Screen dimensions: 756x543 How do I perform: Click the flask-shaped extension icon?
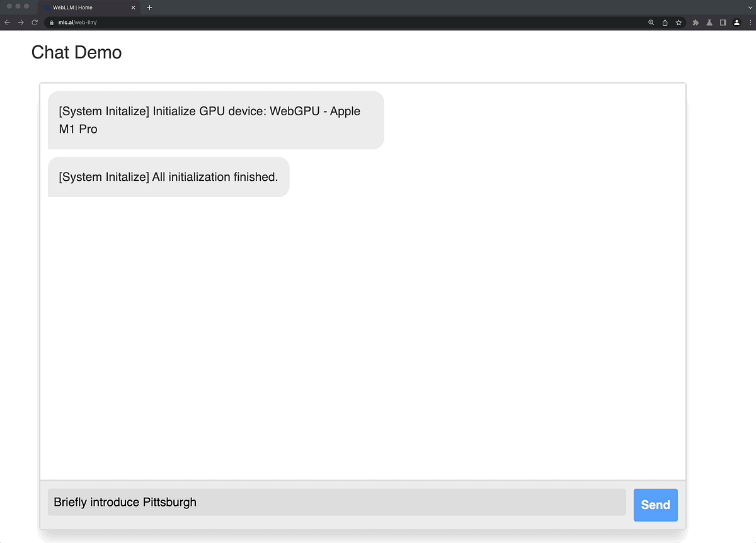coord(709,22)
